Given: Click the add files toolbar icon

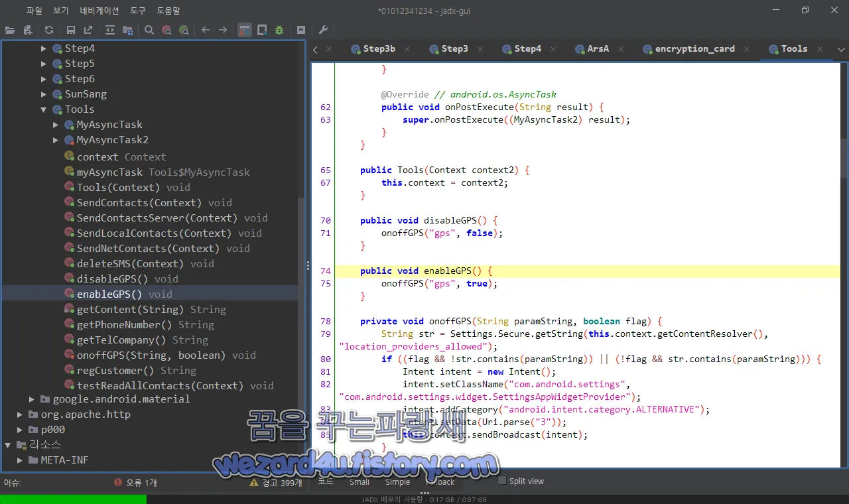Looking at the screenshot, I should point(28,30).
